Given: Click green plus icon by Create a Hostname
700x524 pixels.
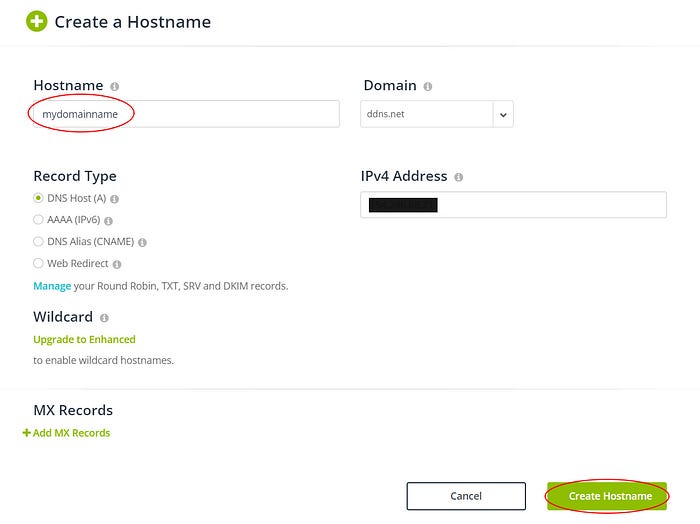Looking at the screenshot, I should tap(37, 21).
